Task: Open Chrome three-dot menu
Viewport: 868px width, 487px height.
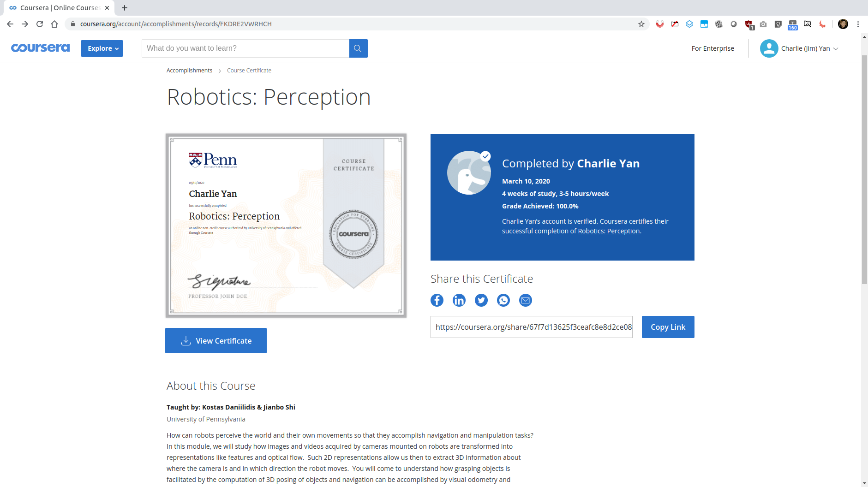Action: point(858,24)
